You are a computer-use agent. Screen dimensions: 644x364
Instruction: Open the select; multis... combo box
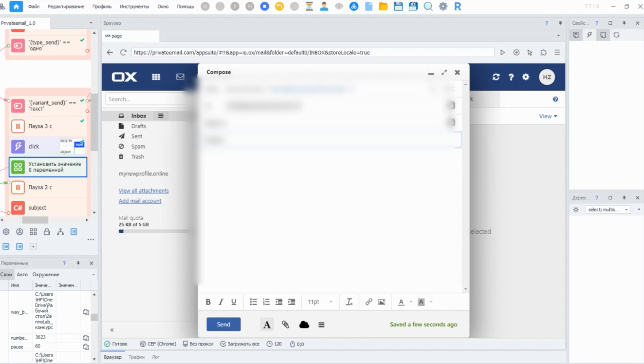[608, 210]
